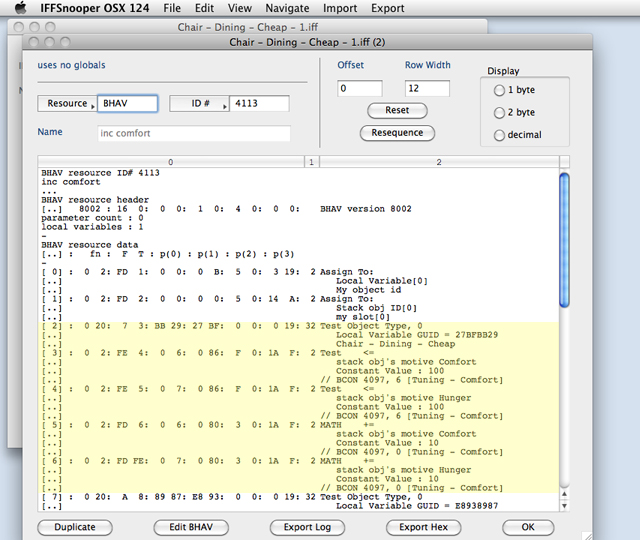Open the Import menu
640x540 pixels.
click(340, 8)
